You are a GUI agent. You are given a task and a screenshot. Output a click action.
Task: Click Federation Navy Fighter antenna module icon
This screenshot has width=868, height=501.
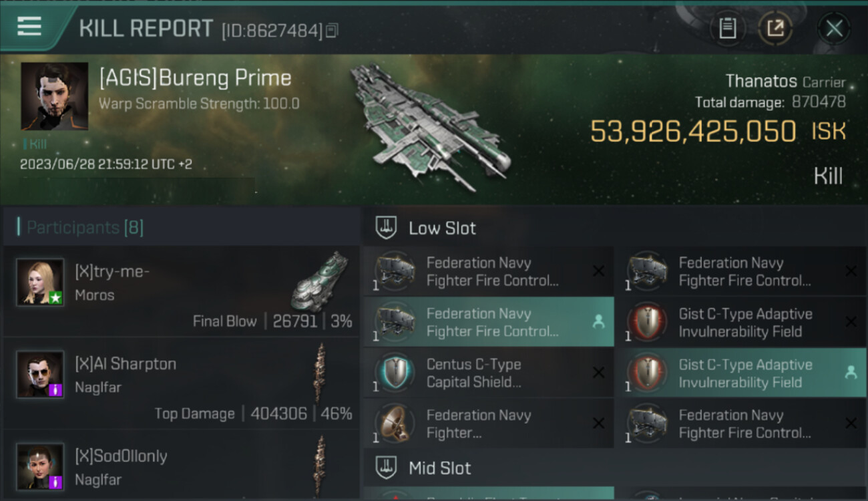(x=395, y=424)
